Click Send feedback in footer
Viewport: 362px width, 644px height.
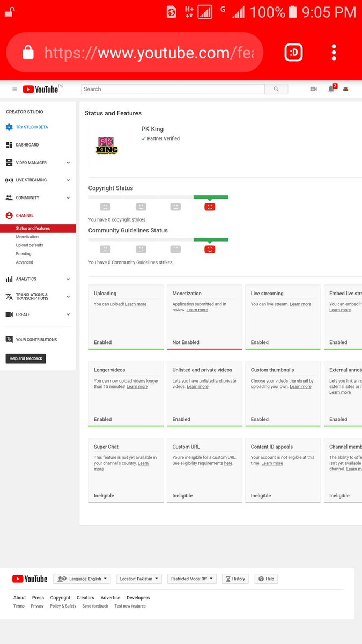coord(95,606)
